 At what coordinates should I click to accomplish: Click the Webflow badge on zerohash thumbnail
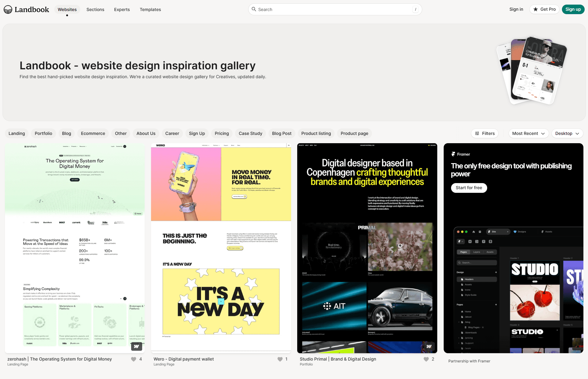click(137, 346)
